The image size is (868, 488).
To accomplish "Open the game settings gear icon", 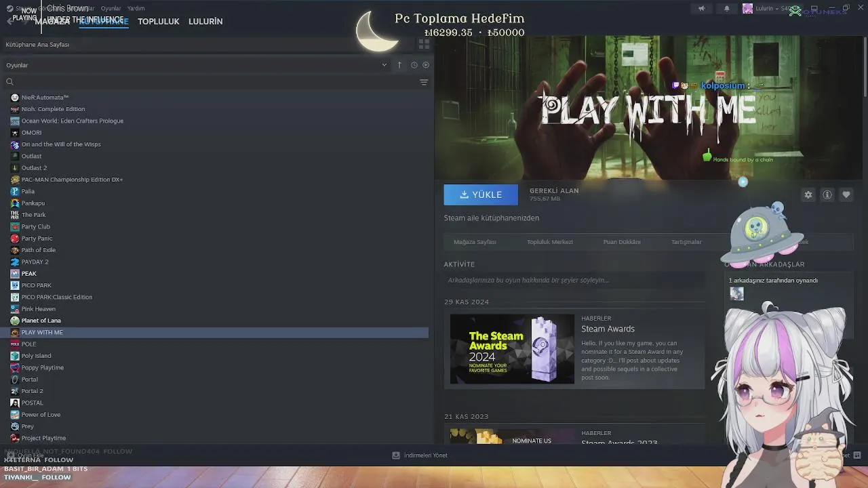I will pyautogui.click(x=808, y=195).
